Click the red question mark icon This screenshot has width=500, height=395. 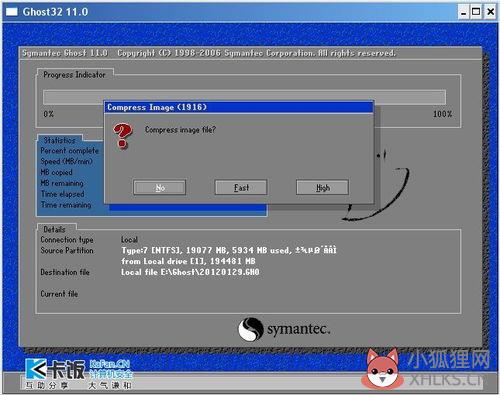[123, 136]
